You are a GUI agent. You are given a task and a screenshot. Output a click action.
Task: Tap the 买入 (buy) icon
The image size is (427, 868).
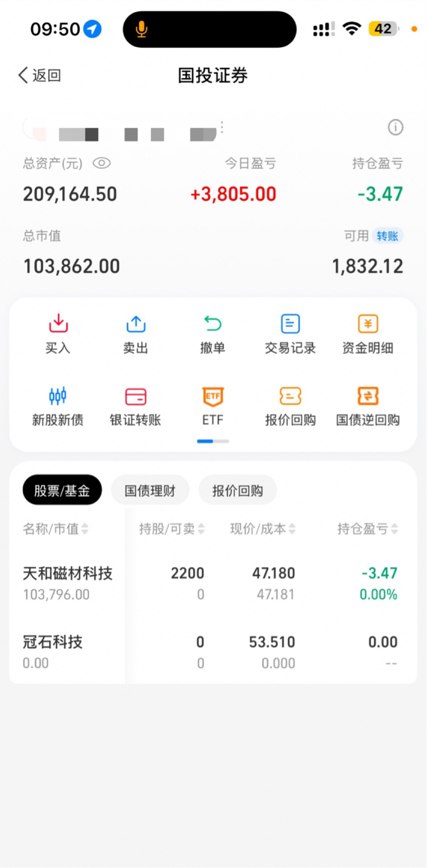58,323
